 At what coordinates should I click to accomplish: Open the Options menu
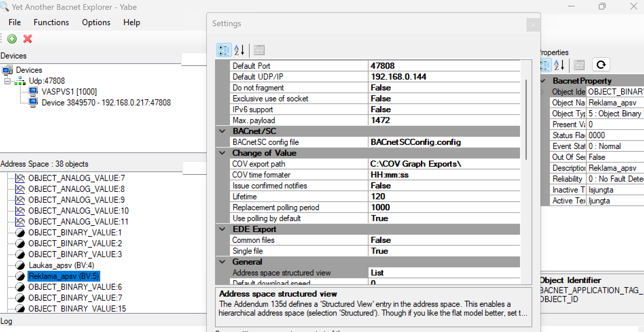[x=96, y=22]
